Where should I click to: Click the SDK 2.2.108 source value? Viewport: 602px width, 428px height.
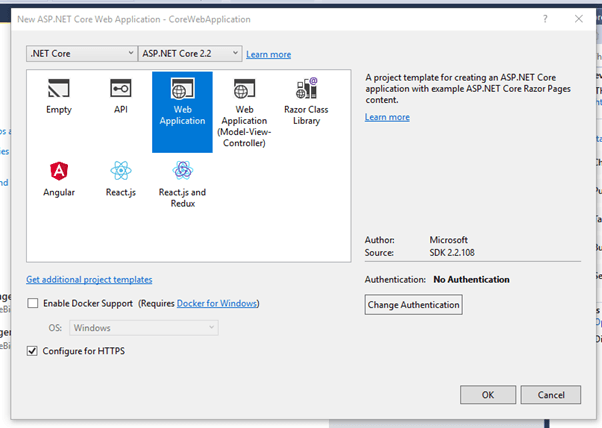[x=452, y=253]
